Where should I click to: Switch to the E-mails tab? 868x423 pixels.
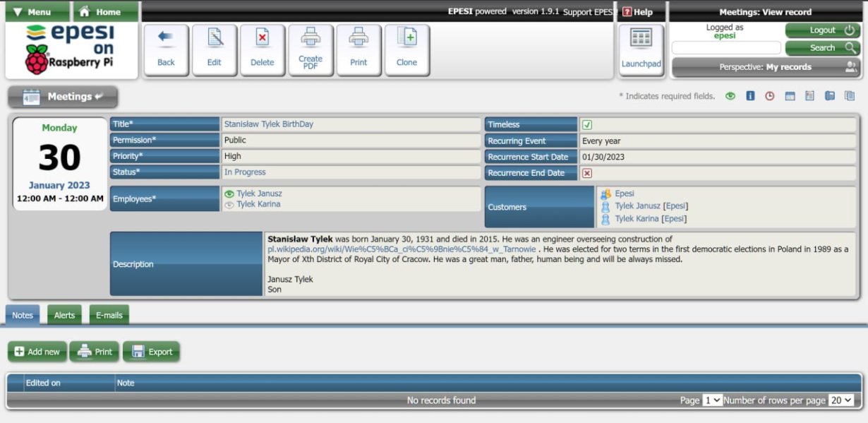(109, 315)
